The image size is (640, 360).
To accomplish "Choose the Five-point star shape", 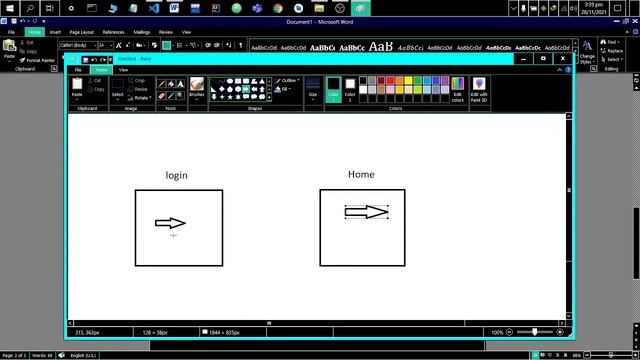I will (x=230, y=97).
